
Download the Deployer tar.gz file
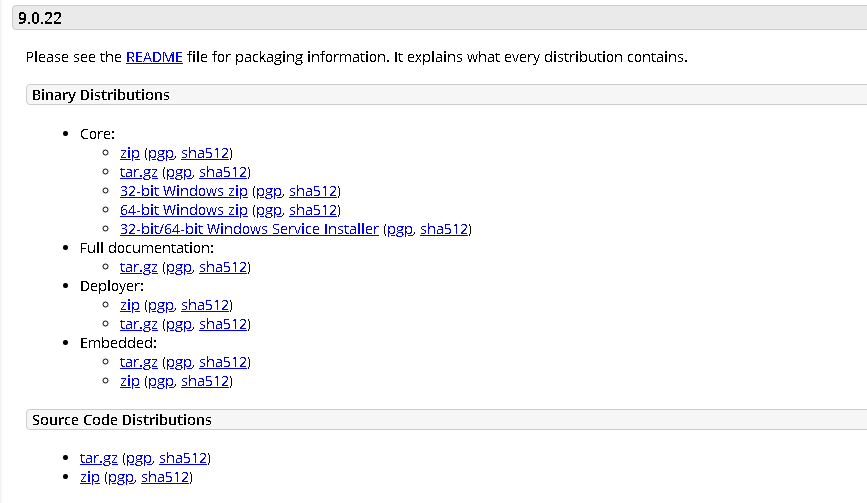coord(139,324)
